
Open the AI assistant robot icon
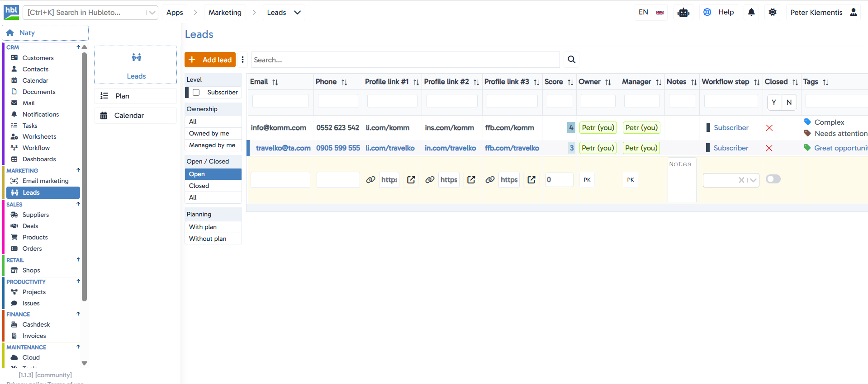click(683, 13)
